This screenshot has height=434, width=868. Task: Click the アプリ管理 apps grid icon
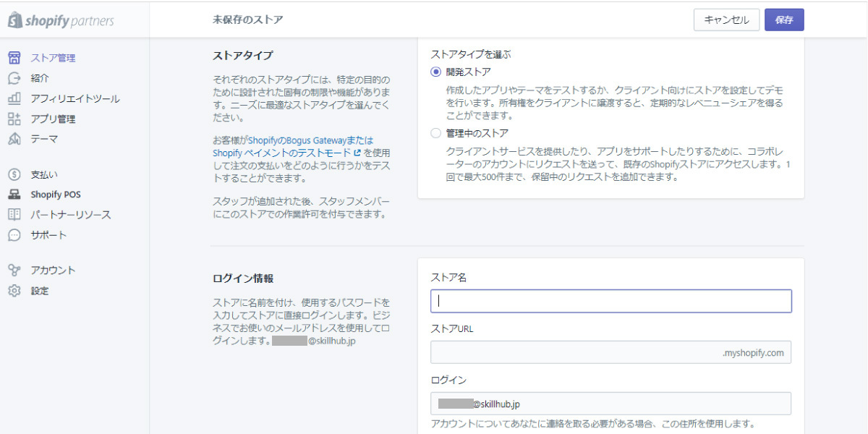(x=14, y=119)
